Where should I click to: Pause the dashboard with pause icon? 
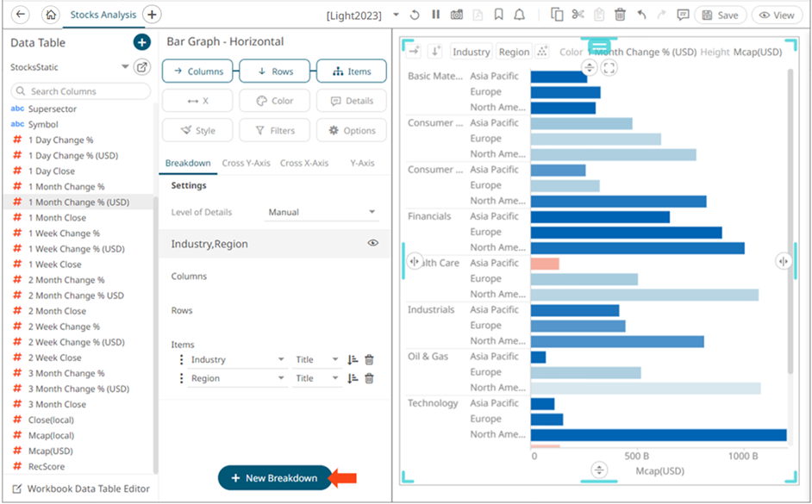(436, 15)
